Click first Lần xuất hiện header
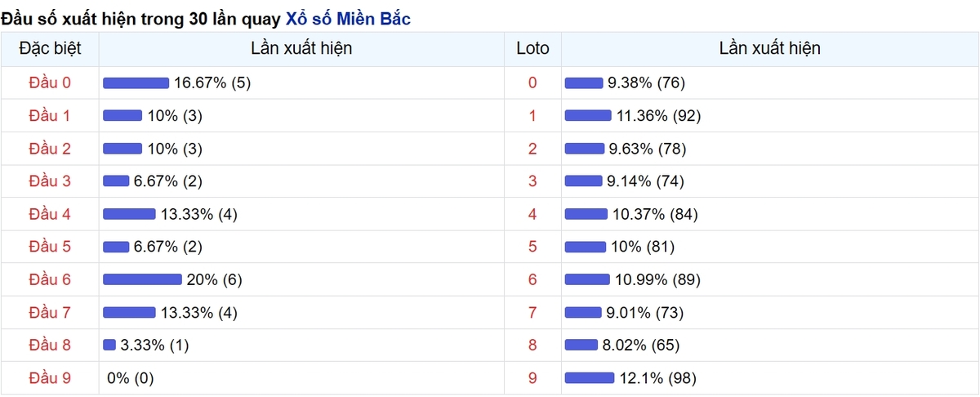Viewport: 980px width, 397px height. (301, 48)
